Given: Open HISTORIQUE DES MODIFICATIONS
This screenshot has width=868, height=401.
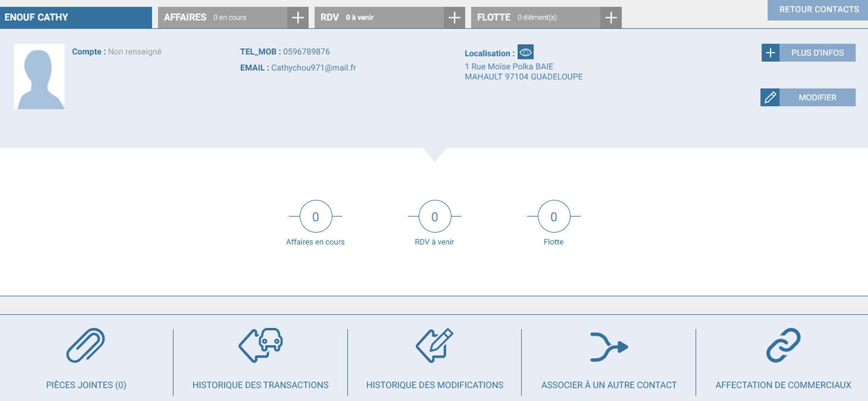Looking at the screenshot, I should click(x=435, y=385).
